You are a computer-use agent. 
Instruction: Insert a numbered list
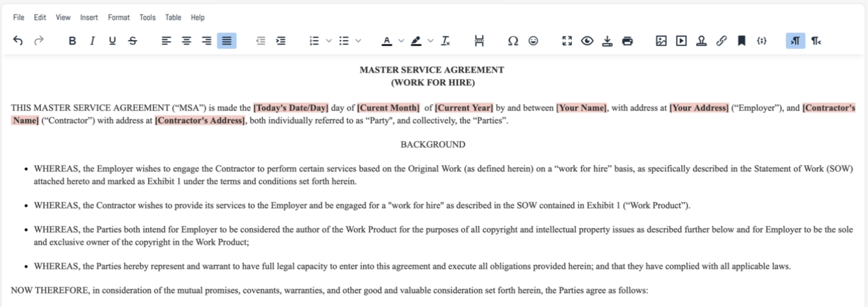(x=314, y=41)
